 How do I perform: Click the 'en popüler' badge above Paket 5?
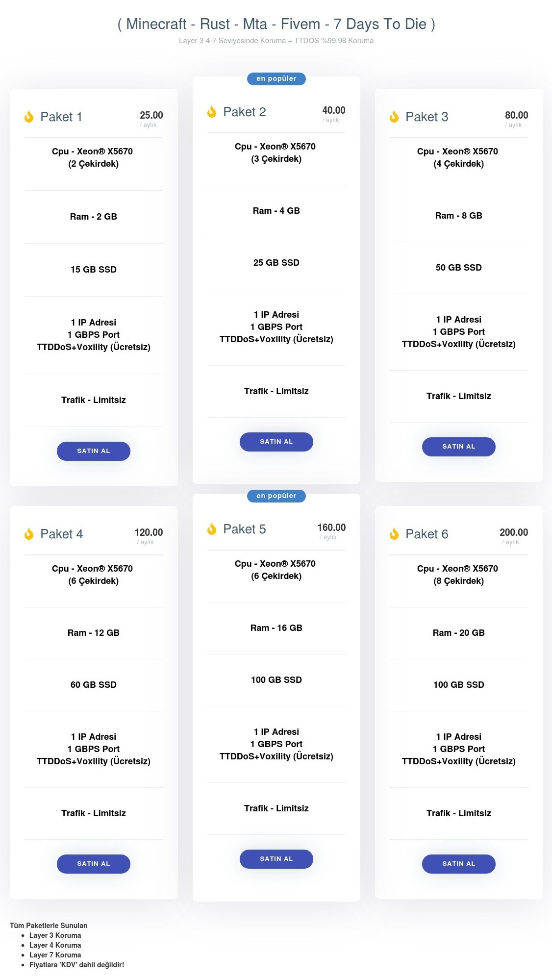coord(276,496)
